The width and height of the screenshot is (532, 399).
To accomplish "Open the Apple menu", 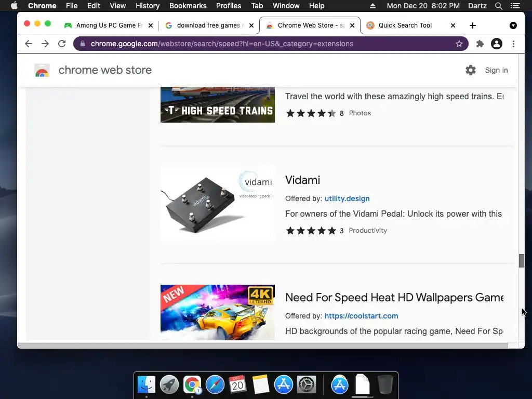I will [14, 6].
